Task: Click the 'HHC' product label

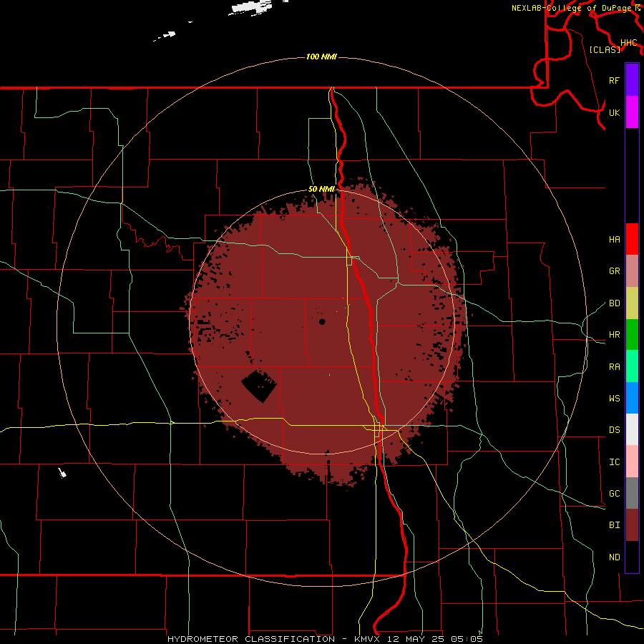Action: (x=629, y=43)
